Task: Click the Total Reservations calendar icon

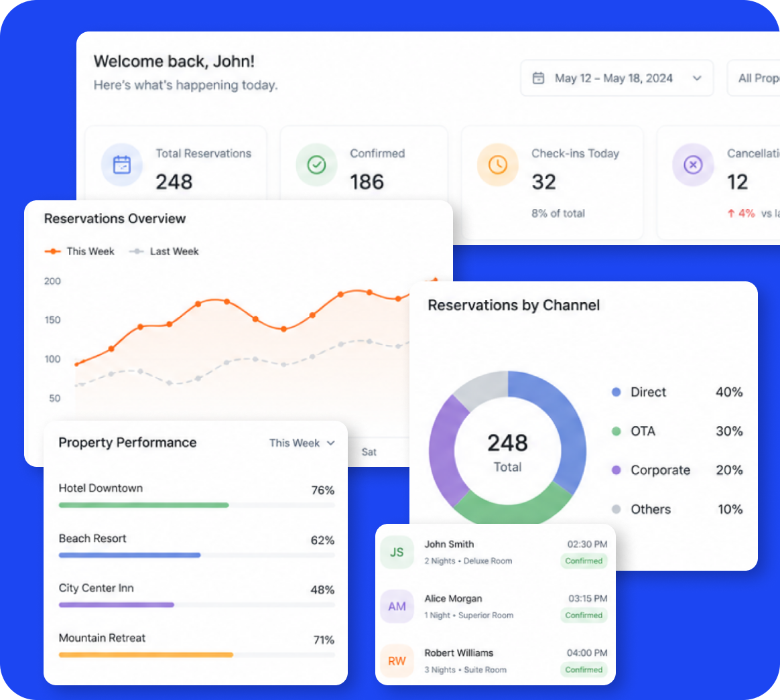Action: pyautogui.click(x=122, y=165)
